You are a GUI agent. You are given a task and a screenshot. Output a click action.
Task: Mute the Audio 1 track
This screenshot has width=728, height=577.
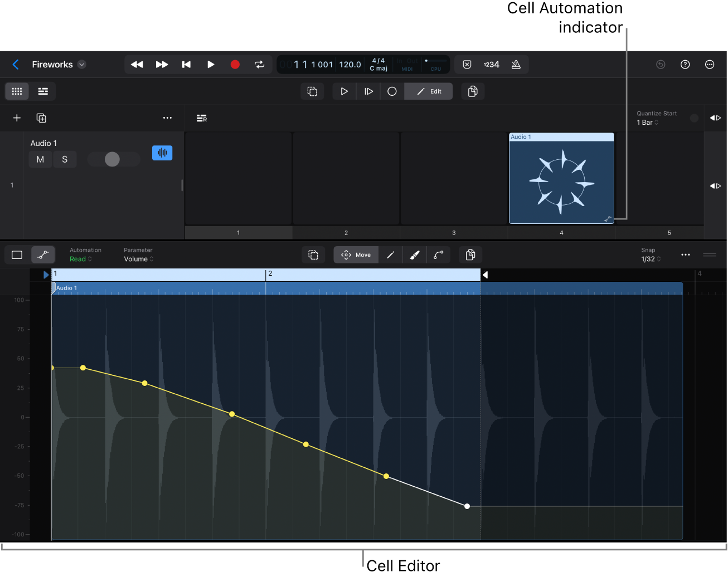coord(40,159)
